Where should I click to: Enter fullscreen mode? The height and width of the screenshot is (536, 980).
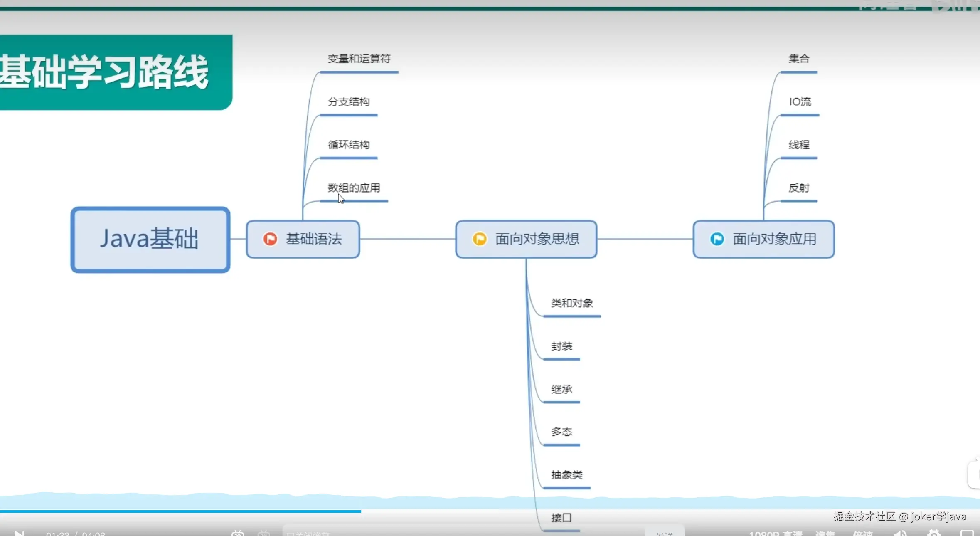pos(968,534)
